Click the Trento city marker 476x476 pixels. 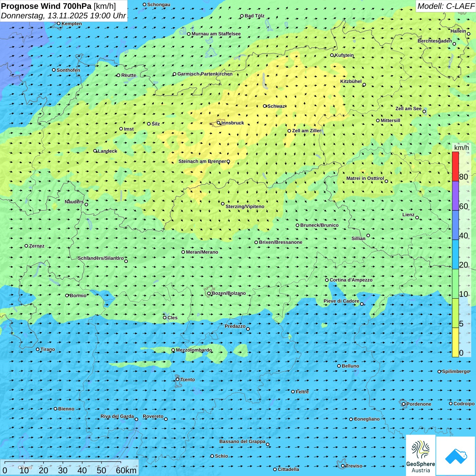click(177, 379)
